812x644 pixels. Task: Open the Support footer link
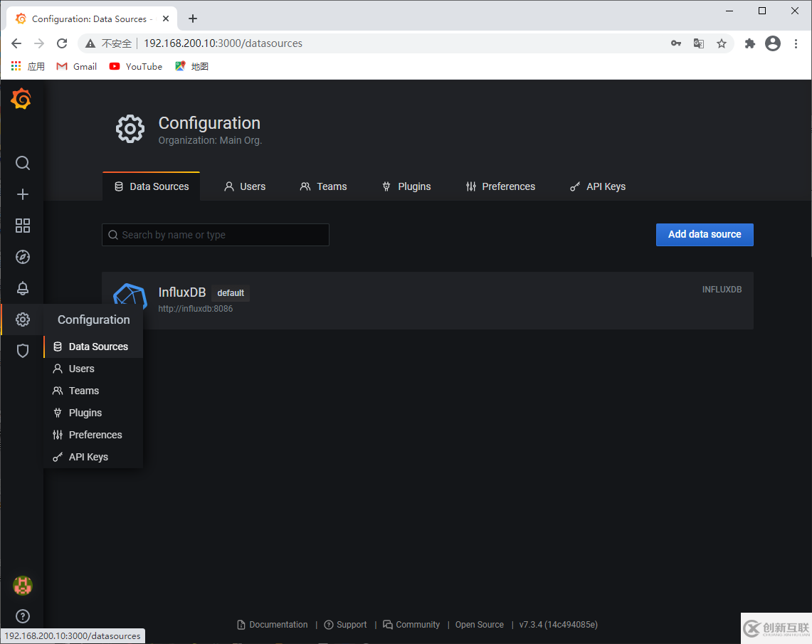[345, 624]
